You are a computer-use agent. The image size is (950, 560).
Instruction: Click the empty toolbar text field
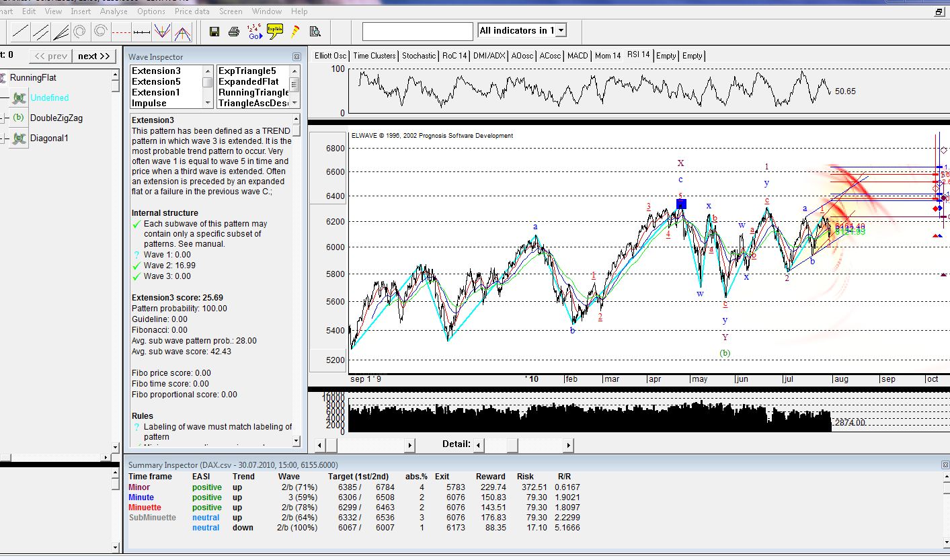pos(418,32)
